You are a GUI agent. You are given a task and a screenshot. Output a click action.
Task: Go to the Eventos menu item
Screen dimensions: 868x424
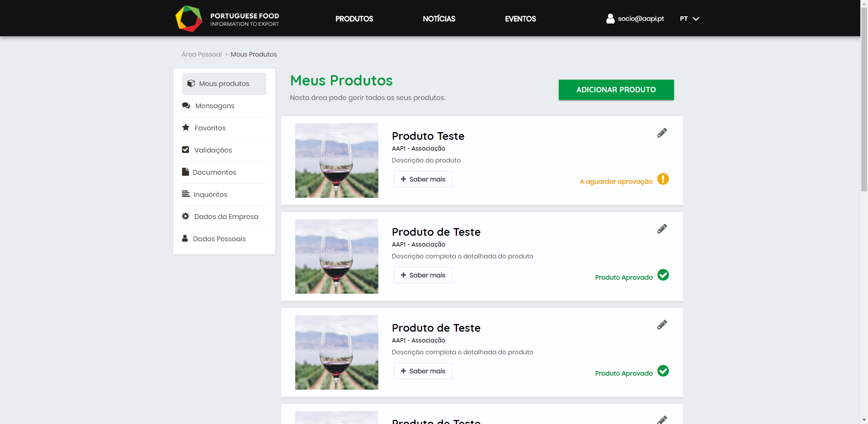[520, 19]
